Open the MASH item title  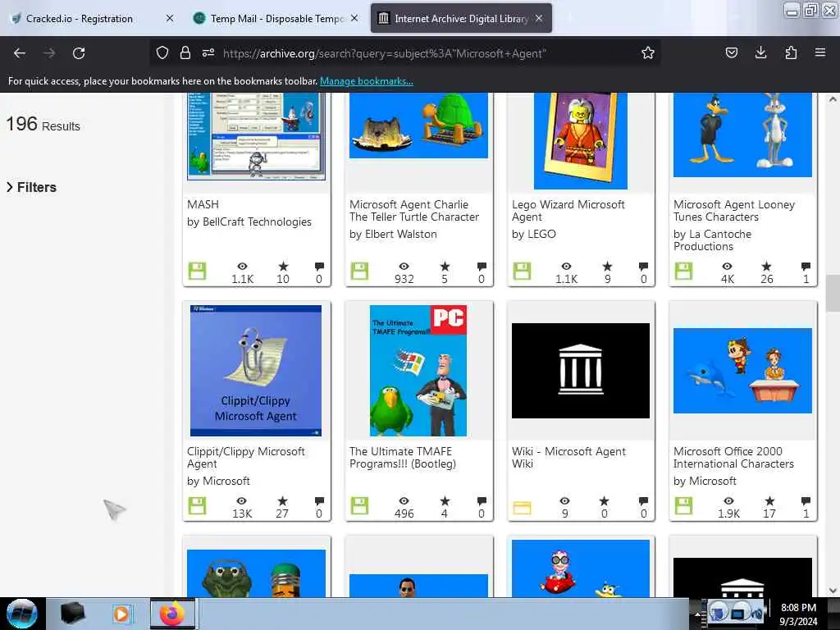pyautogui.click(x=203, y=204)
